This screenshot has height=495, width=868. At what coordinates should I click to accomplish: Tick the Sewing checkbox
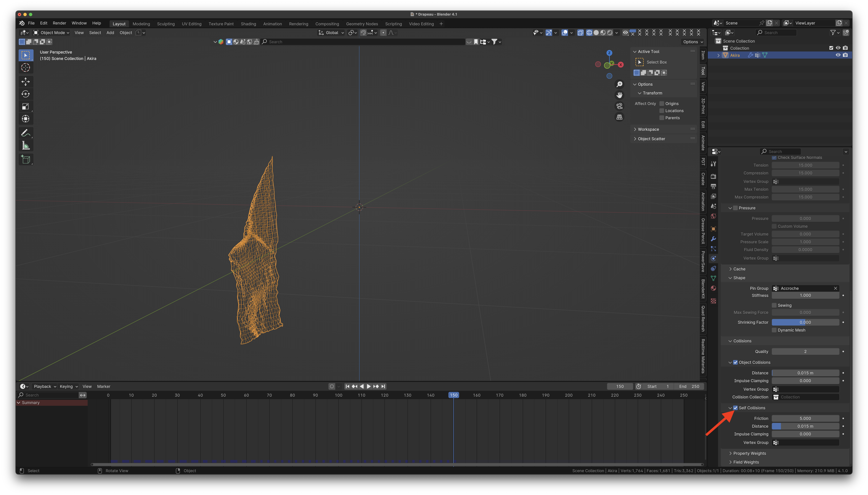774,305
